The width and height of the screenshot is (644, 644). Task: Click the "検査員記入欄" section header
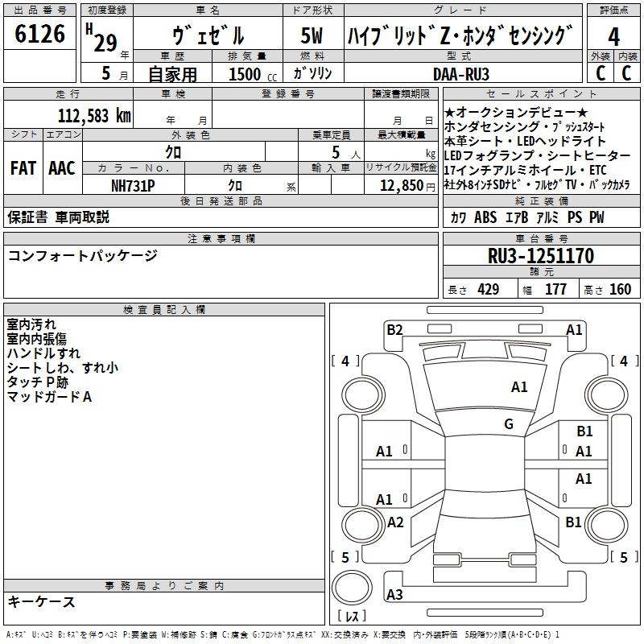click(164, 310)
